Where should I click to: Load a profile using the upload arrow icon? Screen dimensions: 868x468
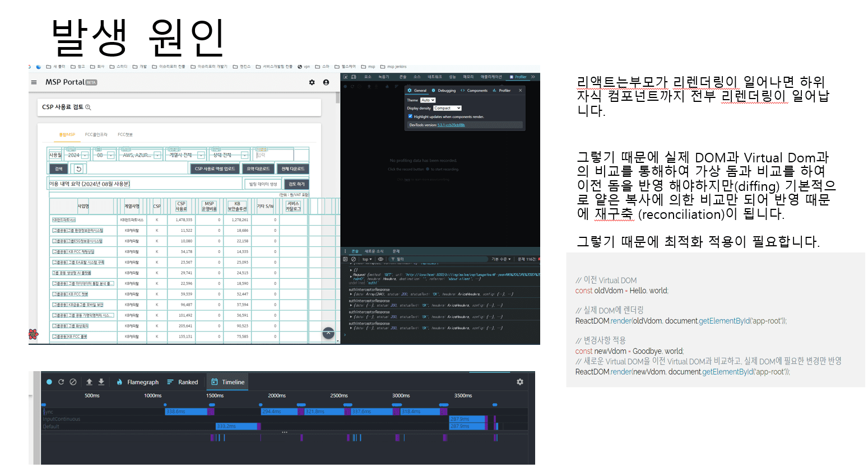[x=89, y=382]
